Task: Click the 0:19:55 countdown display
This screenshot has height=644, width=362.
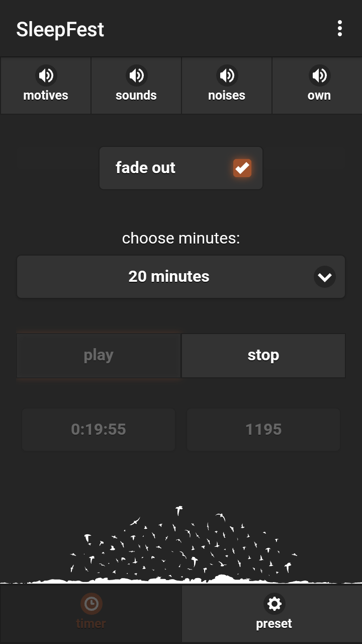Action: pos(99,429)
